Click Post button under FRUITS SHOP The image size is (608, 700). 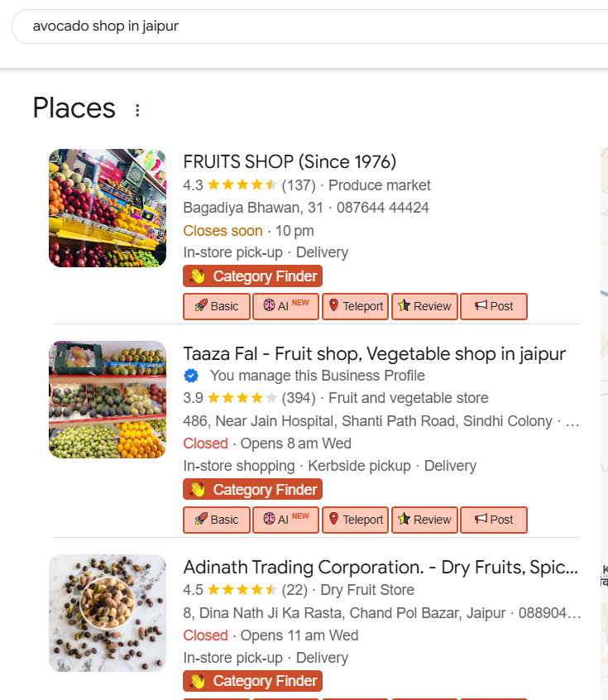point(493,306)
